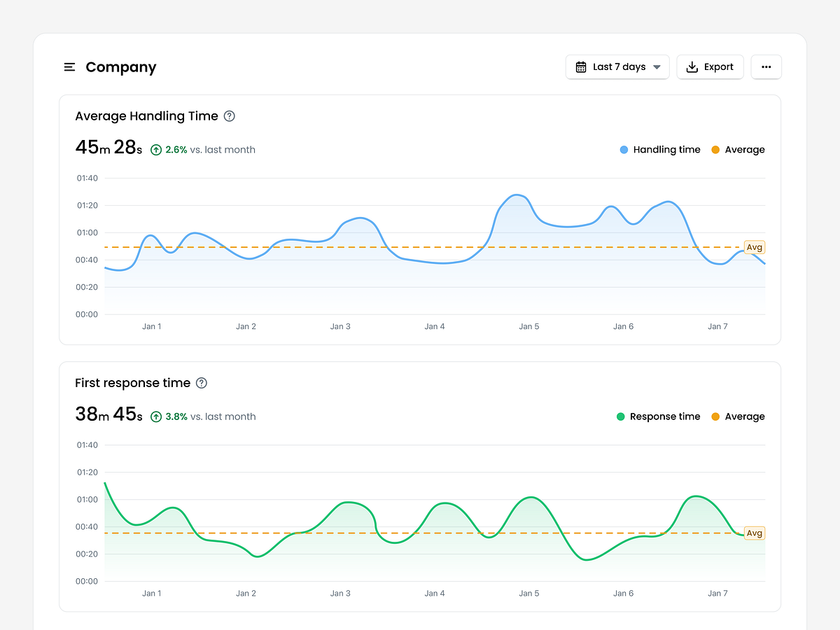Click the Jan 5 peak on the response time curve
This screenshot has width=840, height=630.
(530, 497)
